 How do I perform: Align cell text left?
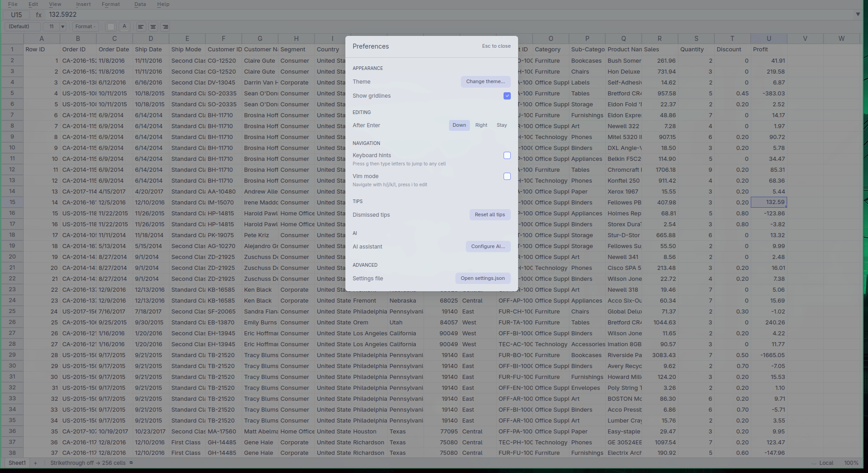[141, 27]
